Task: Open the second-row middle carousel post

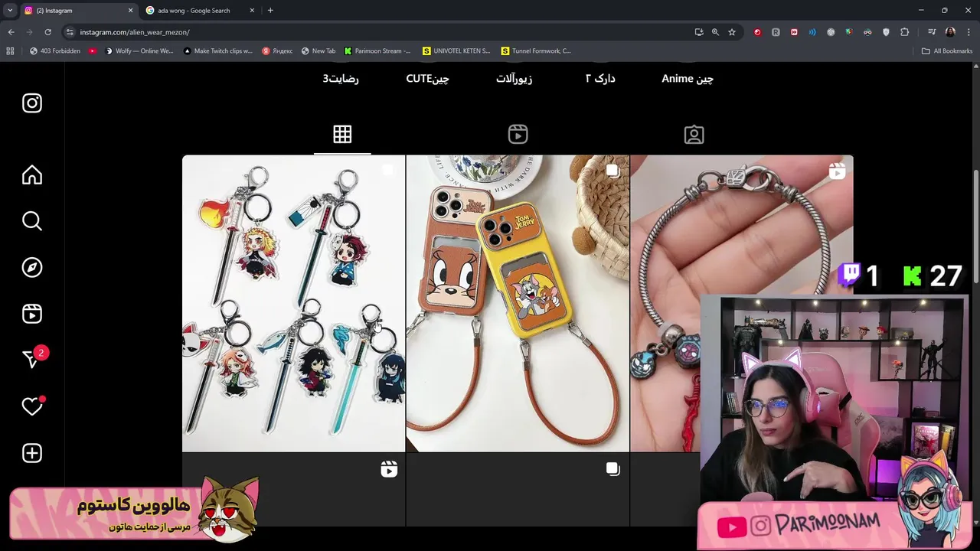Action: pyautogui.click(x=518, y=490)
